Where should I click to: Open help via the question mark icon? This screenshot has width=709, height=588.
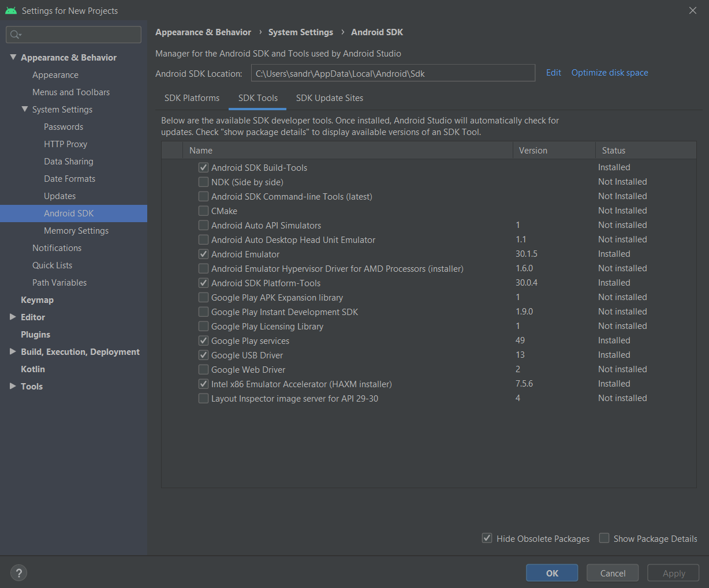tap(18, 572)
